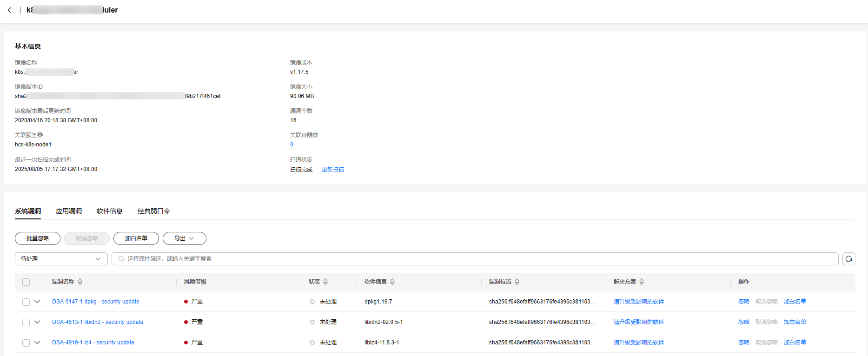
Task: Toggle the select-all header checkbox
Action: pos(26,282)
